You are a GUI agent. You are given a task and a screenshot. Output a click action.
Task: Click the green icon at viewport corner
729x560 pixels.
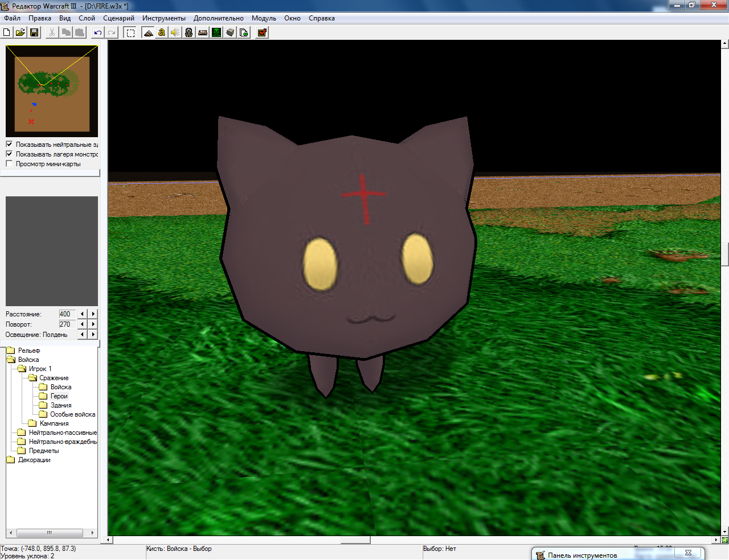click(725, 540)
